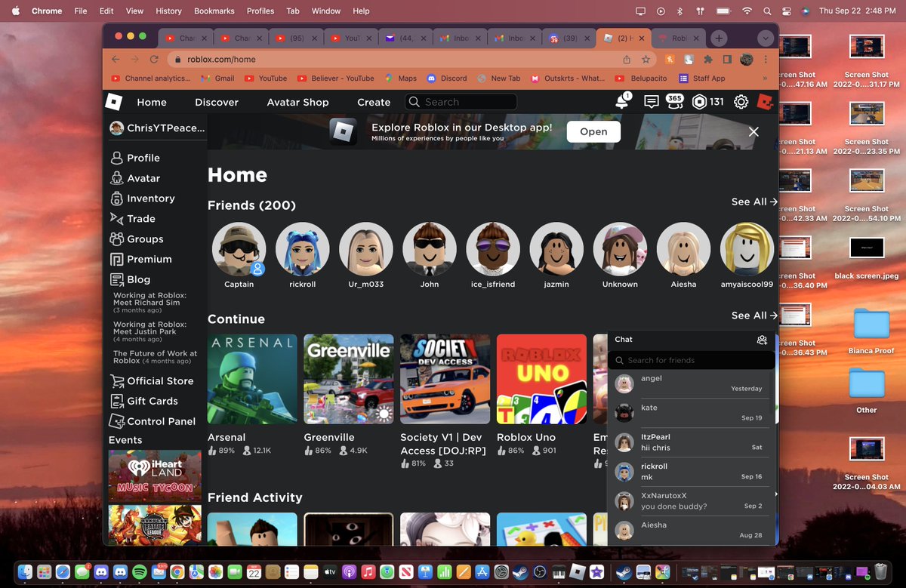Open Avatar in the sidebar
Viewport: 906px width, 588px height.
[x=135, y=178]
